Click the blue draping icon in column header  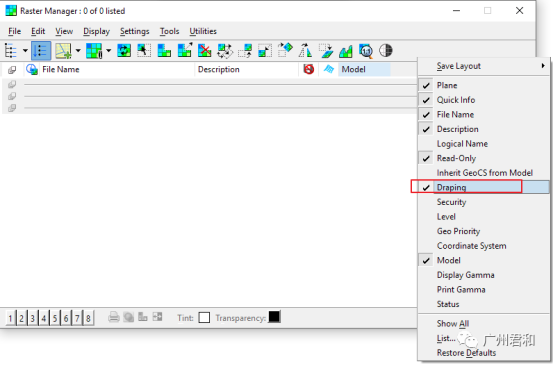click(329, 69)
